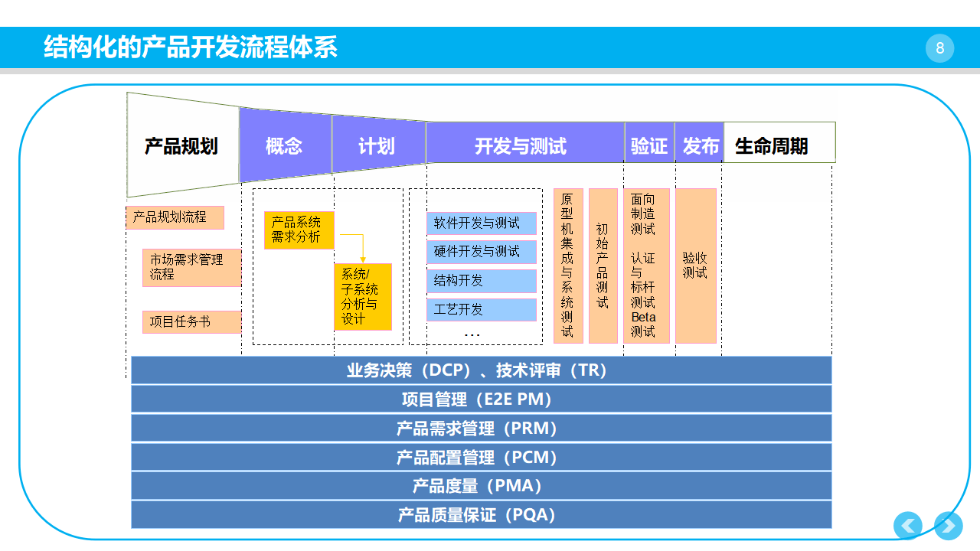Screen dimensions: 980x551
Task: Click the next slide arrow button
Action: (949, 526)
